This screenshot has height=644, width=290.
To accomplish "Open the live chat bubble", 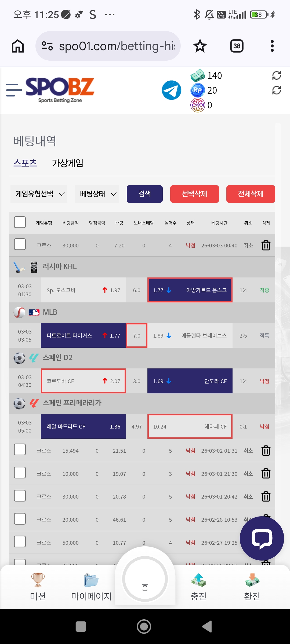I will point(262,538).
